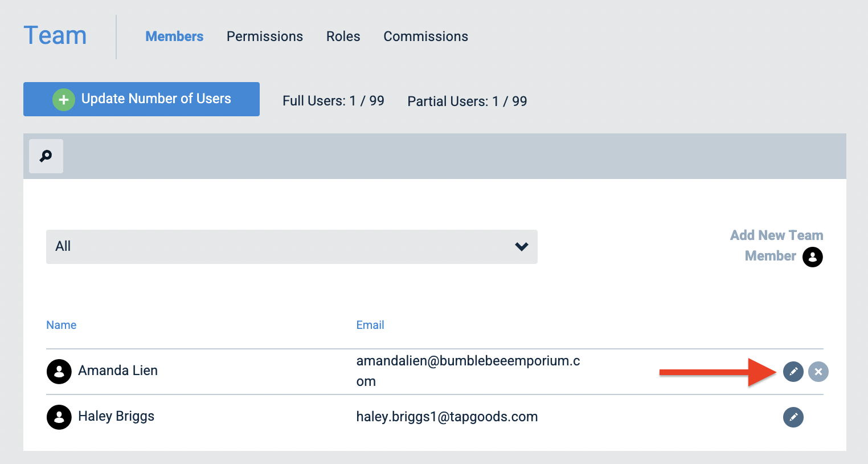
Task: Edit Amanda Lien with the pencil icon
Action: (x=793, y=372)
